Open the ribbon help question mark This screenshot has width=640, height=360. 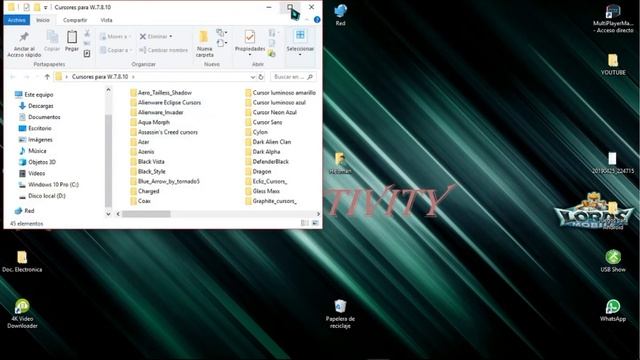coord(317,20)
